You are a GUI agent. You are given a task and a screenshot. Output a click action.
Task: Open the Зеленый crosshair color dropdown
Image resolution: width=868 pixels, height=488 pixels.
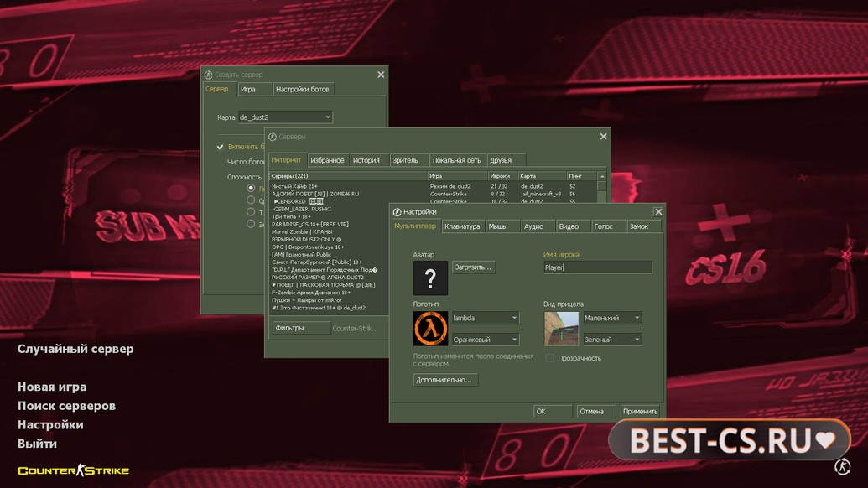click(612, 339)
